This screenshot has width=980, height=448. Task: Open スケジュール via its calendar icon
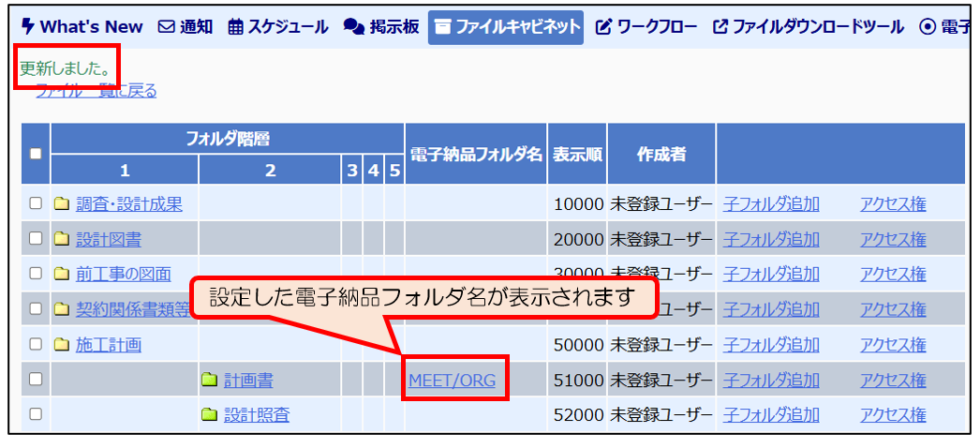tap(234, 27)
